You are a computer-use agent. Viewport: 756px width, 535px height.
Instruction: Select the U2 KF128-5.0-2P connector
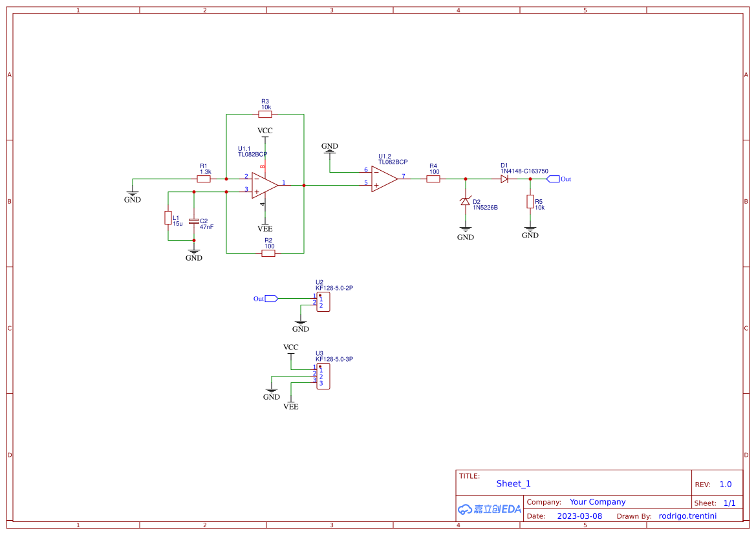click(x=323, y=302)
